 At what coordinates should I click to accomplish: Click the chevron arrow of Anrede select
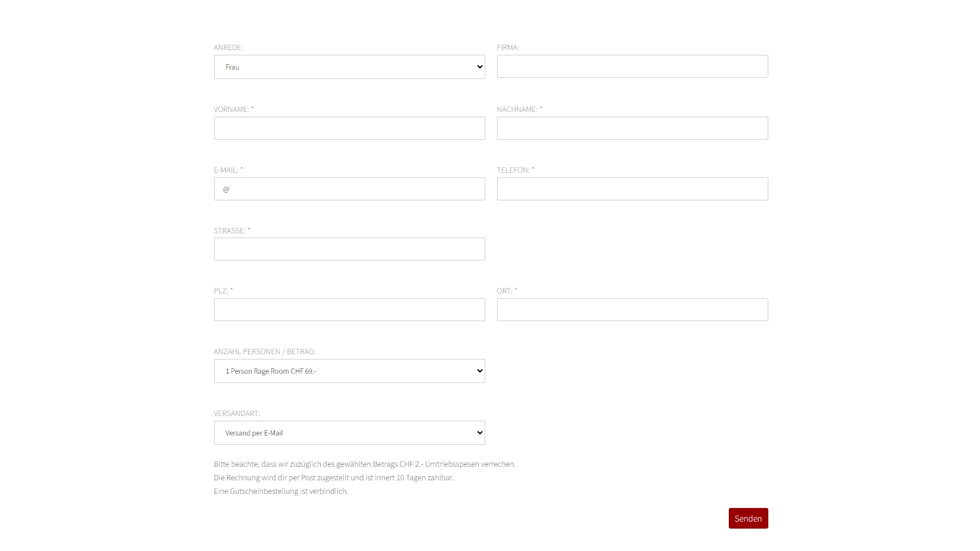[x=479, y=67]
